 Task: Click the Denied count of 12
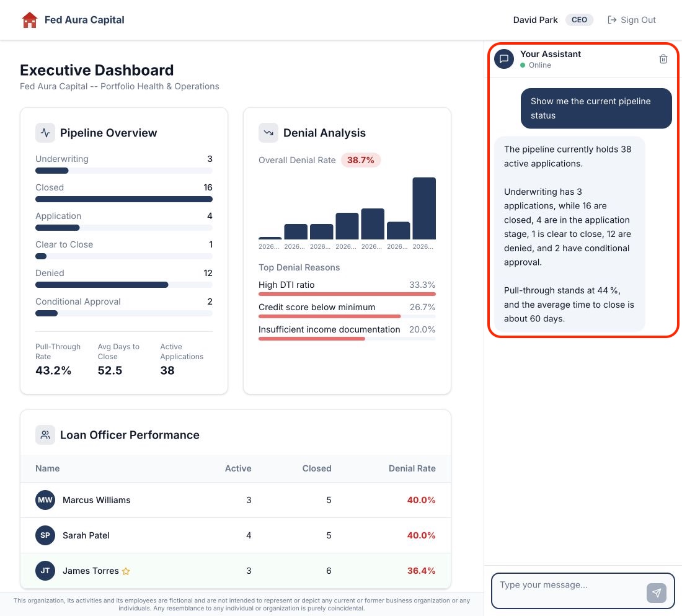coord(208,273)
